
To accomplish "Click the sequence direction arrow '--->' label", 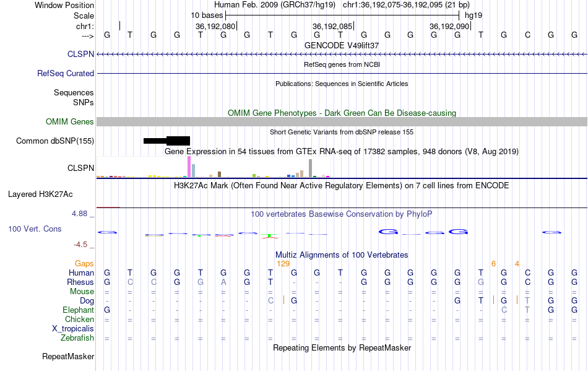I will (x=87, y=36).
